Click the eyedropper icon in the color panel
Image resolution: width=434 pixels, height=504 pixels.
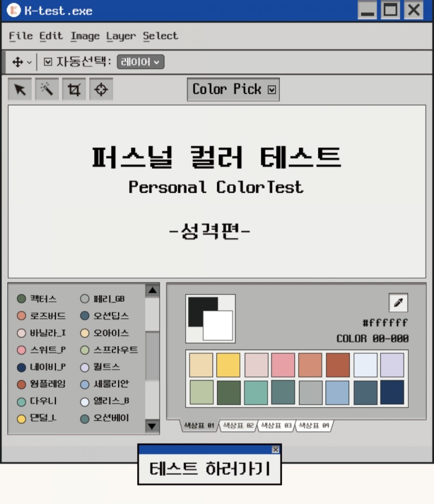(399, 302)
